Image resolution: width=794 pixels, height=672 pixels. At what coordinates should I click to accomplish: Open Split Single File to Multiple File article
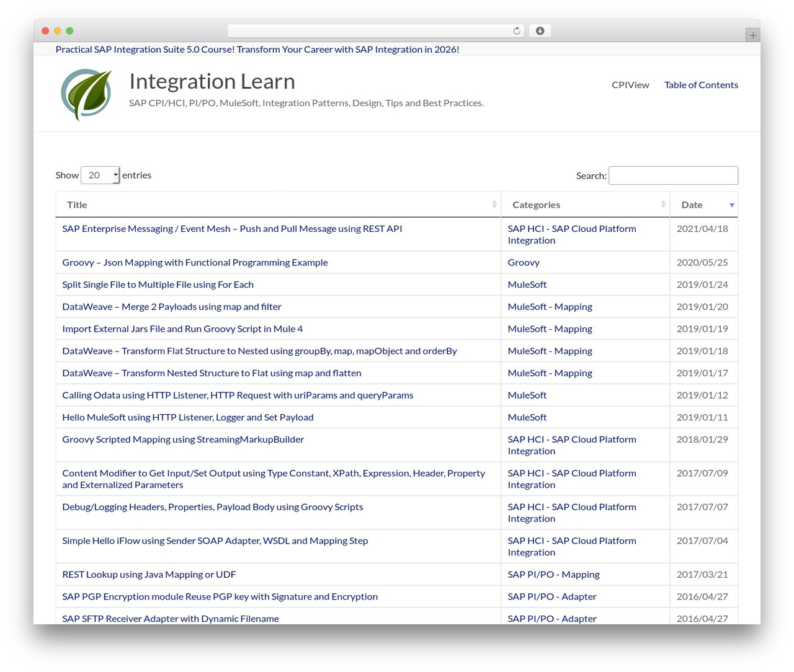[158, 285]
